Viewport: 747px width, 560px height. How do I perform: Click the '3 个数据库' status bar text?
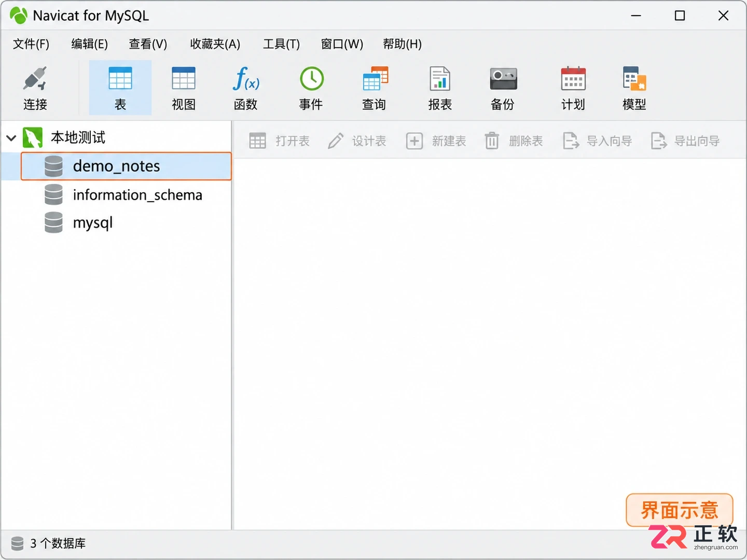[x=58, y=543]
